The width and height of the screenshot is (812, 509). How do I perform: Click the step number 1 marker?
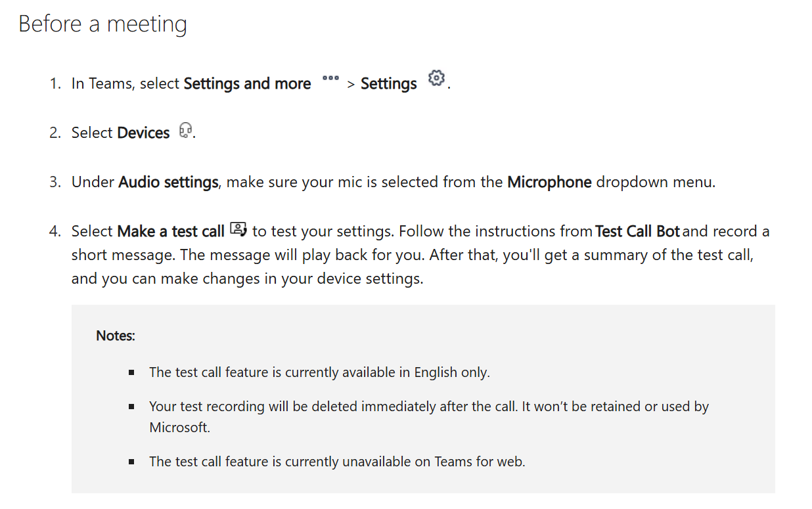(x=55, y=84)
